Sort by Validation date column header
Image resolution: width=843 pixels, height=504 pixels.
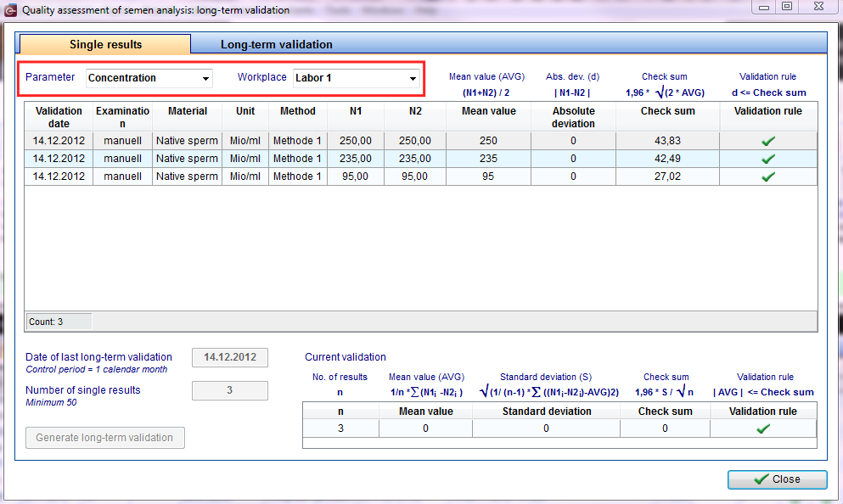(x=59, y=117)
